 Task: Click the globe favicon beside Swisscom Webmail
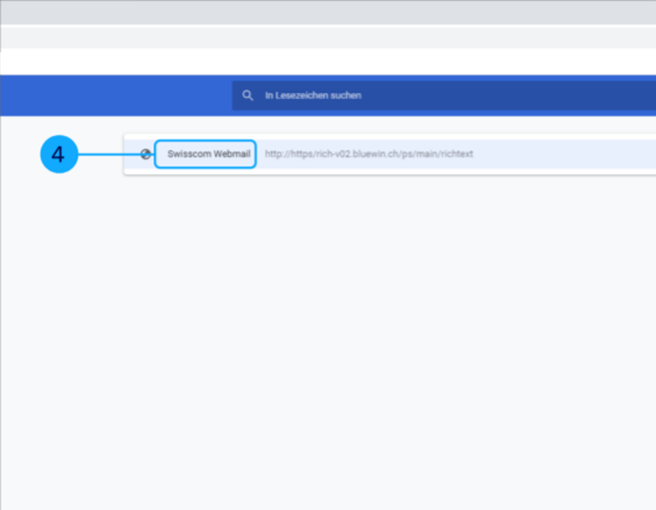point(147,155)
